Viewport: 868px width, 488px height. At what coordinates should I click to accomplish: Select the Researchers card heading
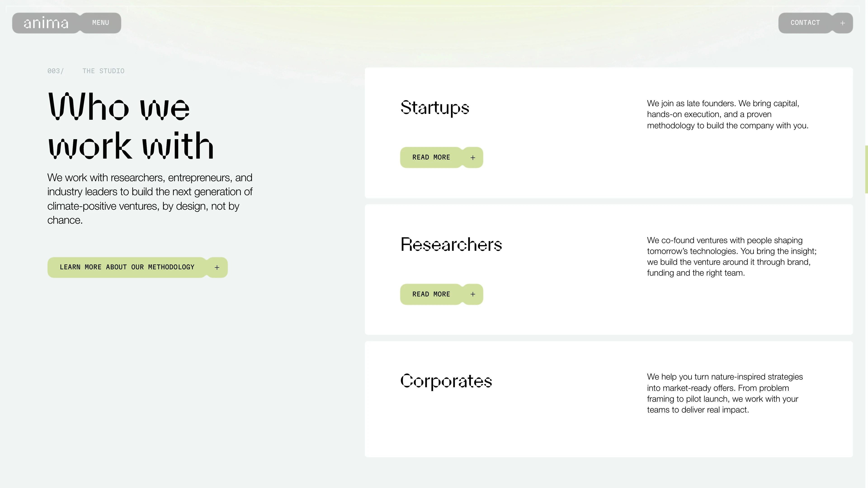pos(451,244)
